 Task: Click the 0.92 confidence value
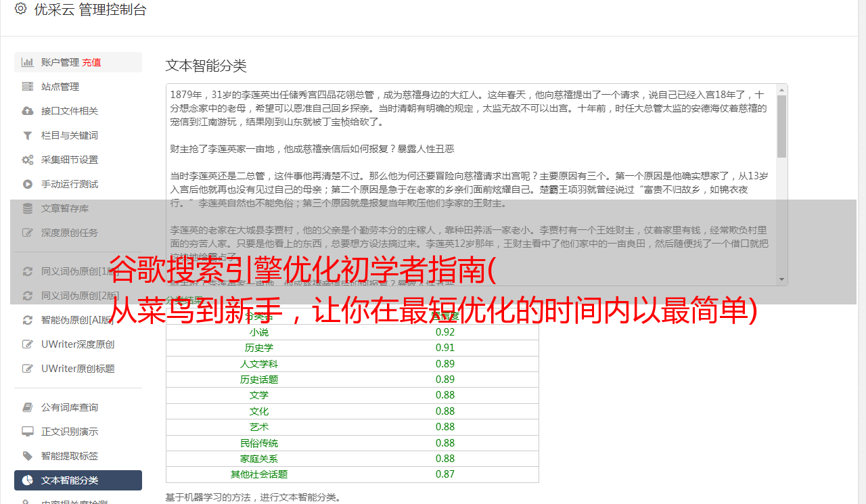click(x=445, y=332)
